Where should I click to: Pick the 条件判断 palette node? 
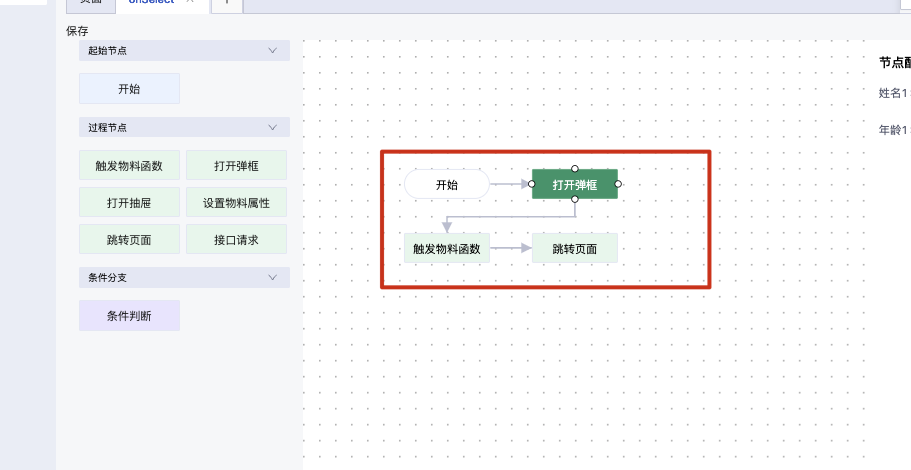click(129, 315)
